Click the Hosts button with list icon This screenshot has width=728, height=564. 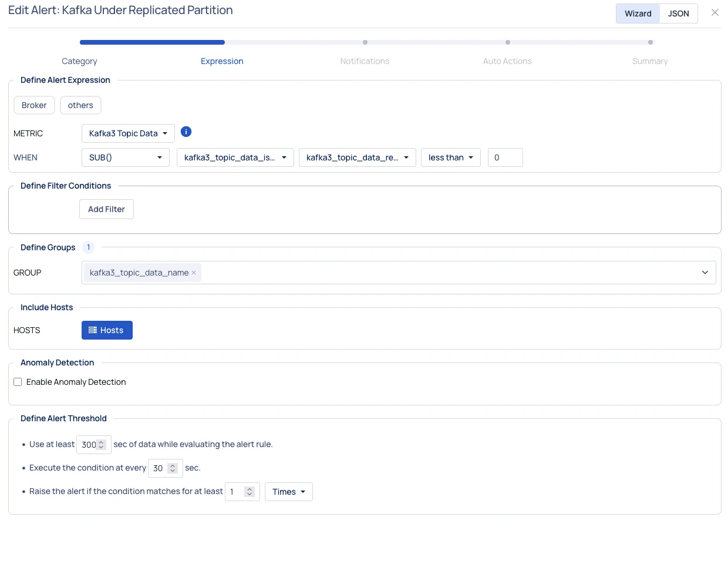[107, 330]
